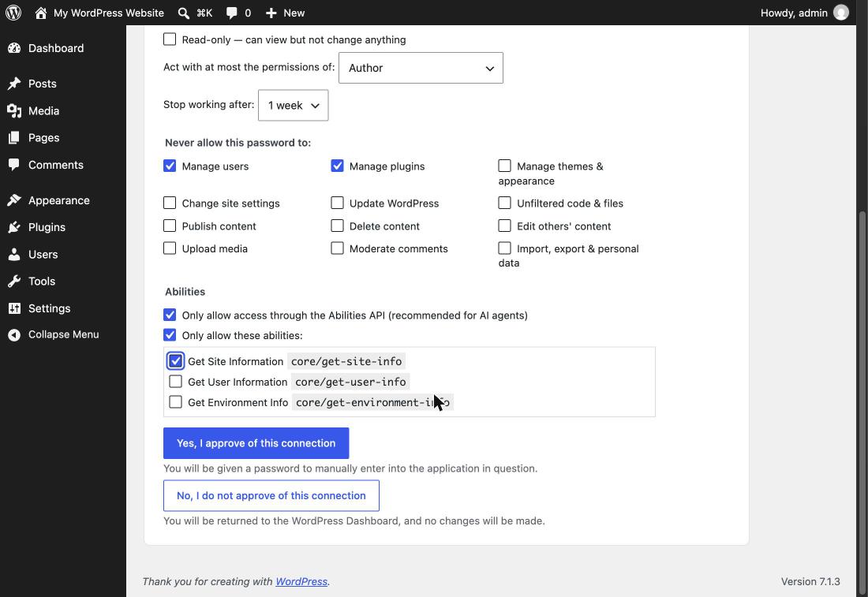Click Yes, I approve of this connection
The image size is (868, 597).
[256, 443]
